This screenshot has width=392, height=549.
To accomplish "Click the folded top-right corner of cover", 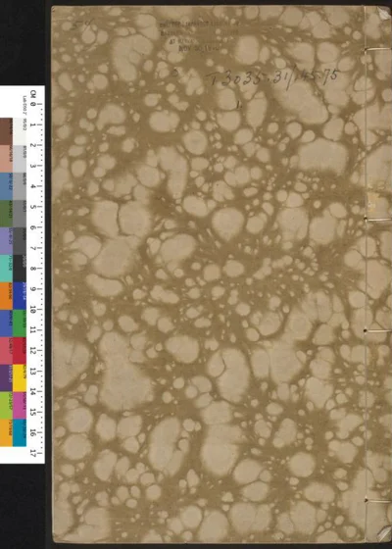I will pos(385,12).
